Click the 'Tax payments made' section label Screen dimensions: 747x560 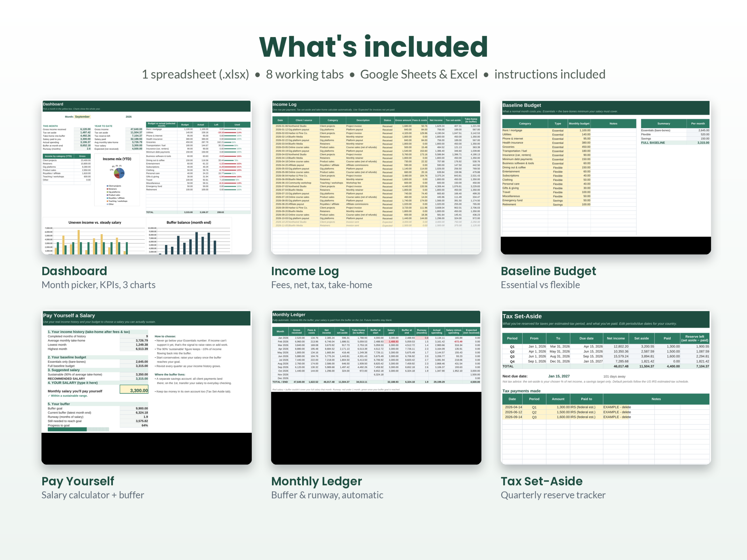tap(521, 391)
